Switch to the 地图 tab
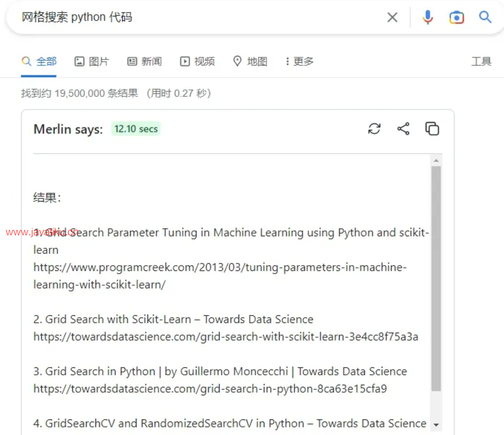Screen dimensions: 504x435 250,61
